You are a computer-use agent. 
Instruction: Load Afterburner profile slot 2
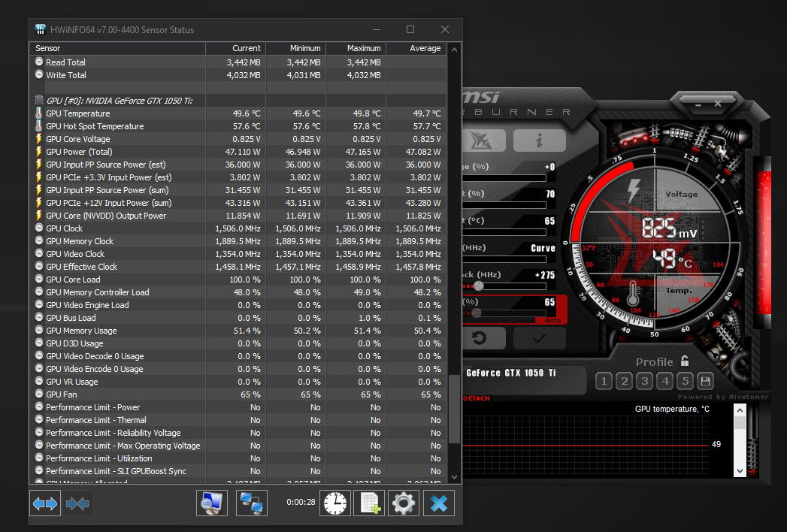coord(625,381)
